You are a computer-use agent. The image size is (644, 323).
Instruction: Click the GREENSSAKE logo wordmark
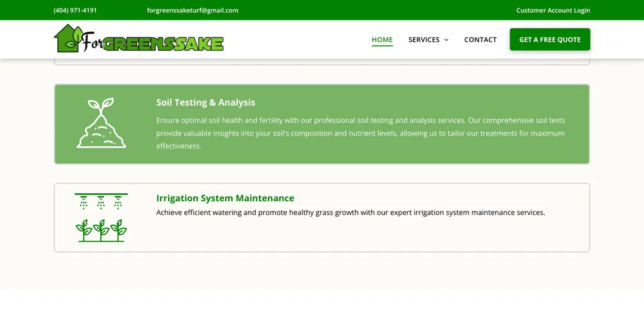click(162, 43)
